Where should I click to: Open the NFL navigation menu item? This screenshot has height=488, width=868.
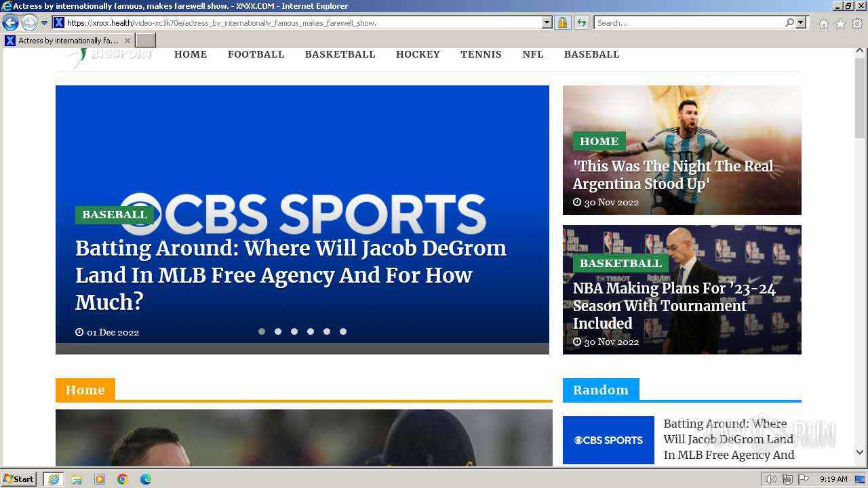(x=533, y=54)
